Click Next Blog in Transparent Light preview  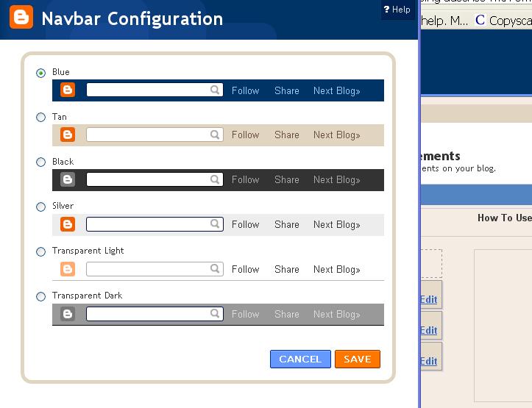pos(336,270)
